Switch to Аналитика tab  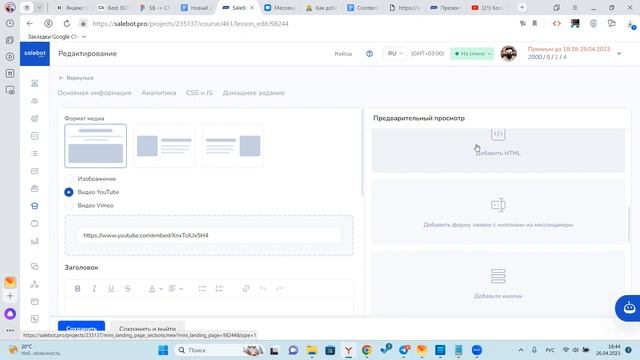coord(159,93)
